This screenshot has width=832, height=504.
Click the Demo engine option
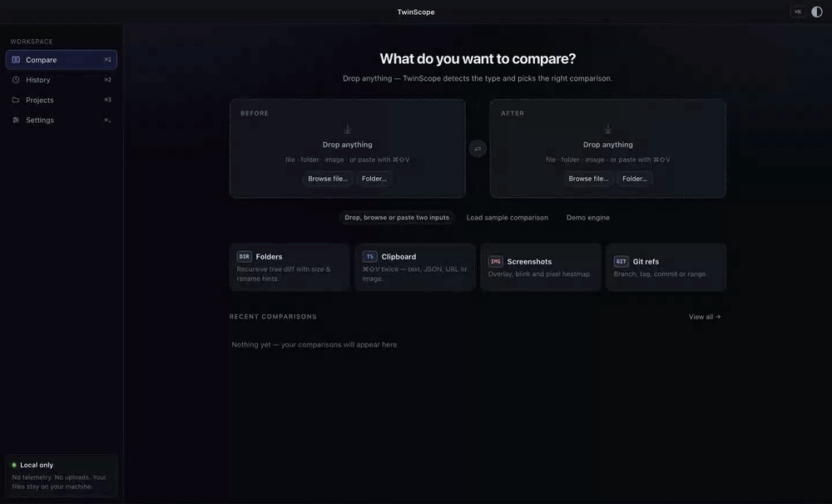click(x=588, y=218)
